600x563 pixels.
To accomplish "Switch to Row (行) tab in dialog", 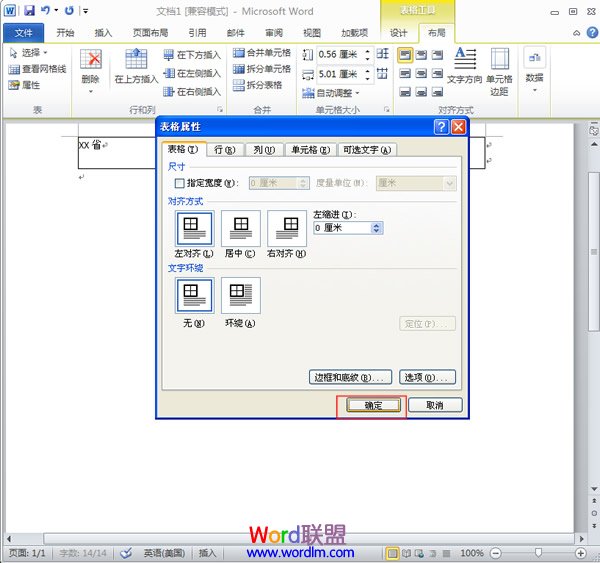I will point(225,150).
